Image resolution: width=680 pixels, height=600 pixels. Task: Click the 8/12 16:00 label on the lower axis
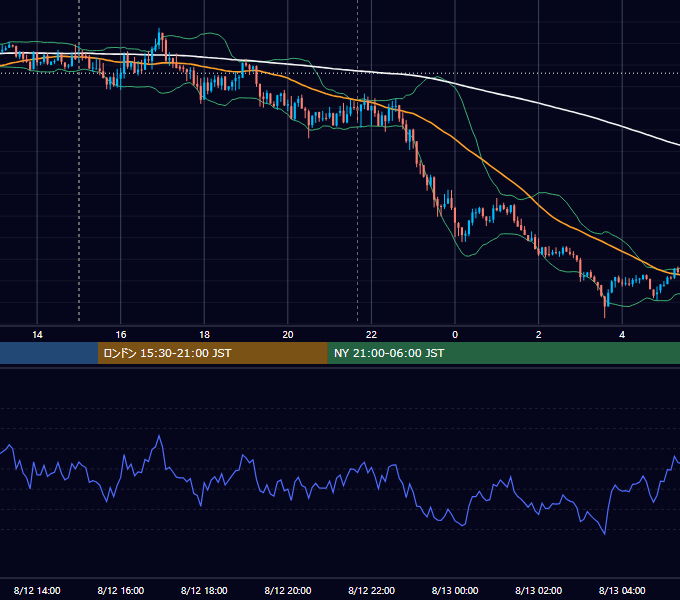click(121, 590)
